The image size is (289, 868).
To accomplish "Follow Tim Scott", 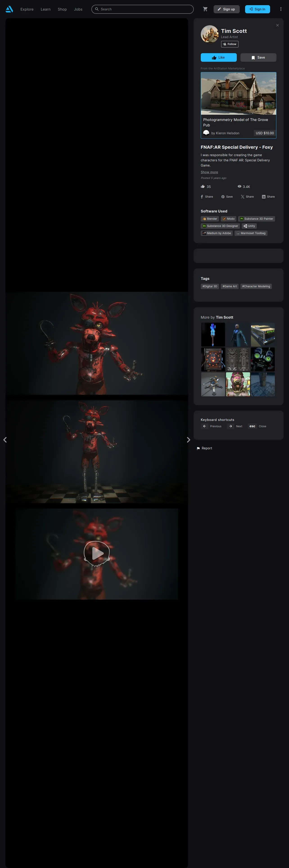I will pyautogui.click(x=230, y=44).
